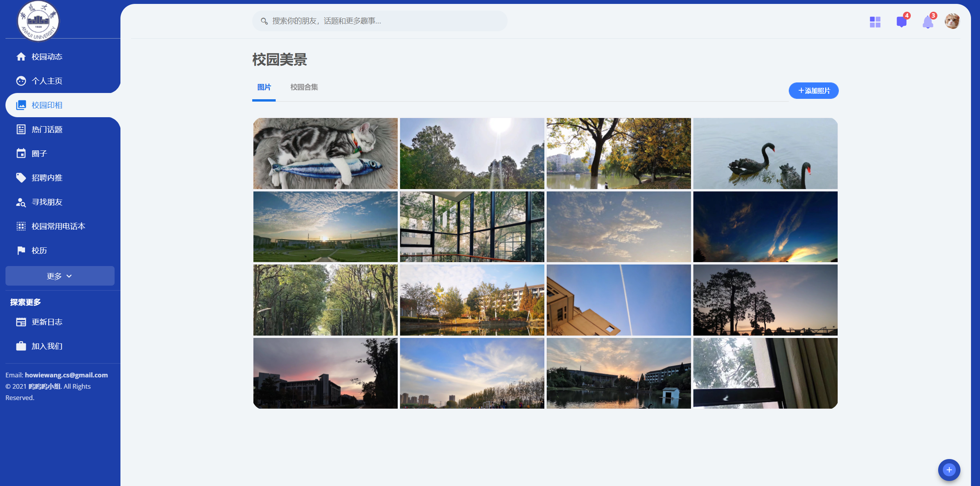Open the 圈子 calendar icon item

[x=21, y=154]
